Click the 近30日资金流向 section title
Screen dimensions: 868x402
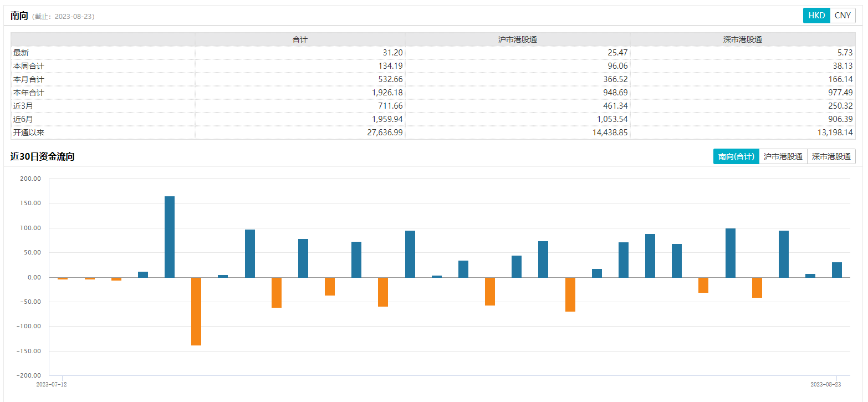click(43, 156)
